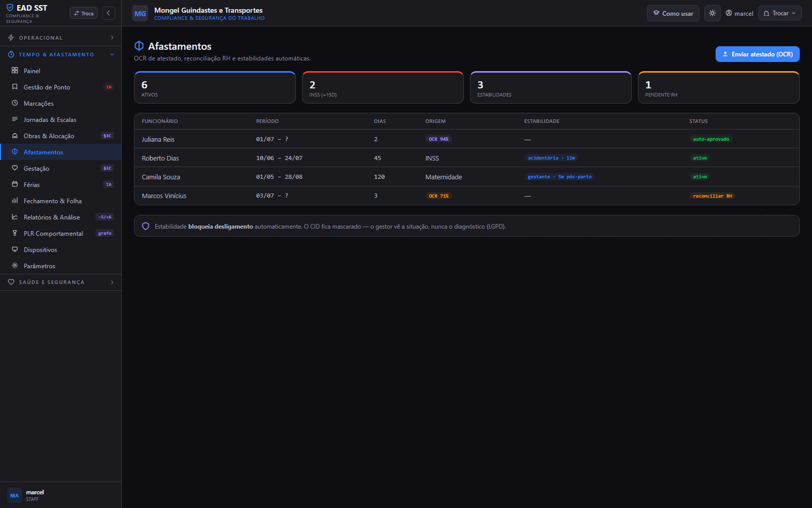Screen dimensions: 812x508
Task: Click the reconciliar RH status badge
Action: coord(713,196)
